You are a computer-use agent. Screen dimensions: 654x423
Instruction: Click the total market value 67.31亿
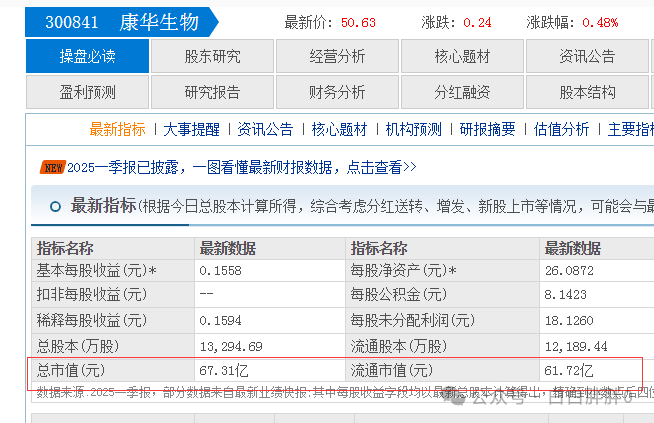(224, 370)
